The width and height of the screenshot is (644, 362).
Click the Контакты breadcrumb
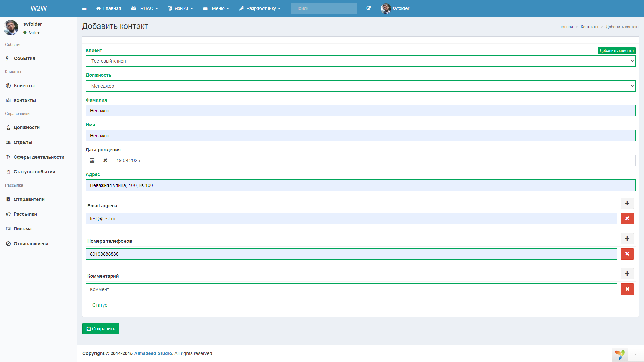tap(589, 27)
